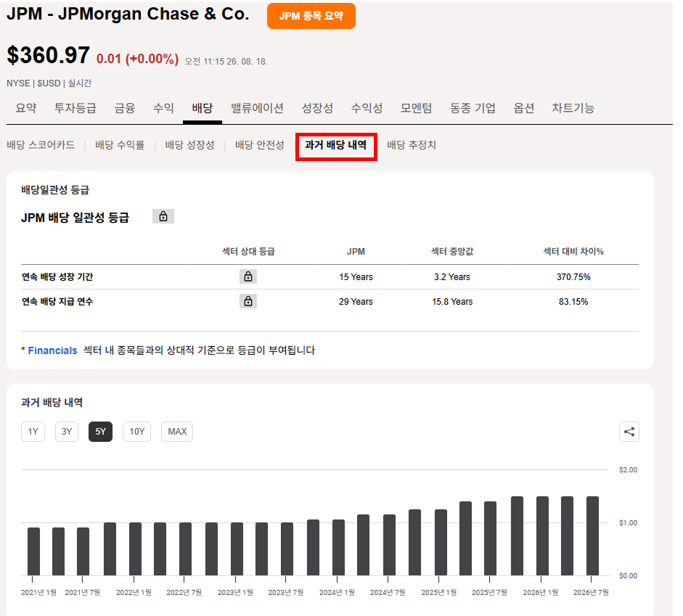The height and width of the screenshot is (616, 683).
Task: Open the 동종 기업 tab
Action: (473, 108)
